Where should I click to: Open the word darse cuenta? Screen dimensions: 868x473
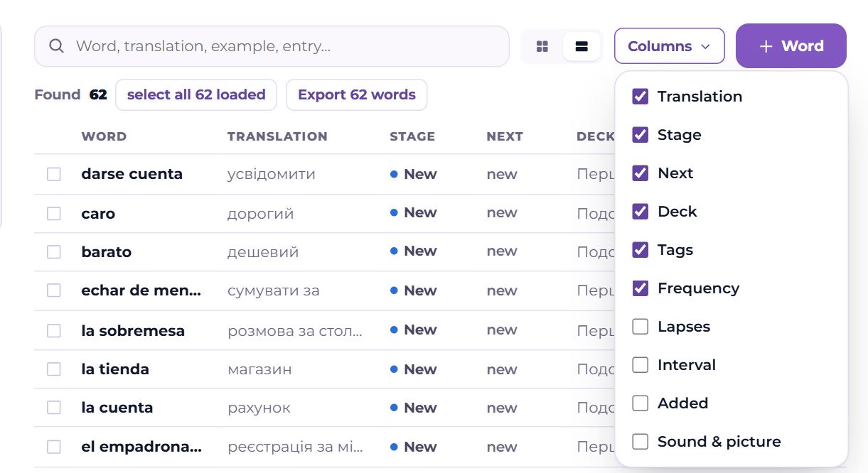click(132, 174)
